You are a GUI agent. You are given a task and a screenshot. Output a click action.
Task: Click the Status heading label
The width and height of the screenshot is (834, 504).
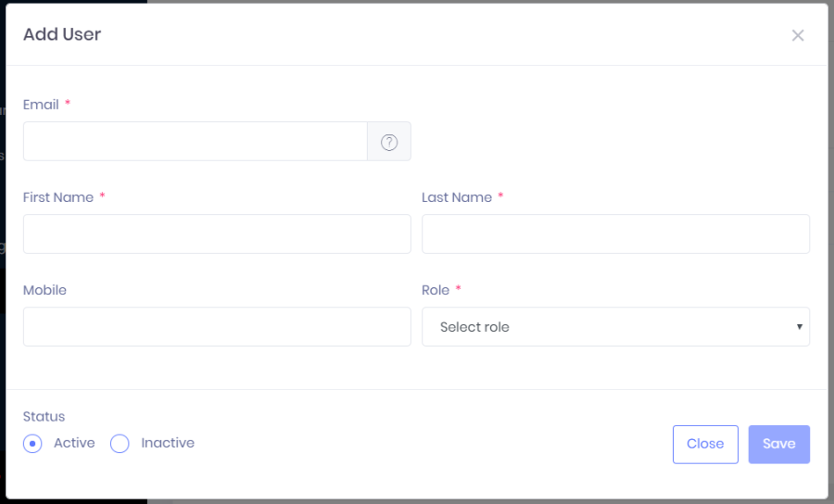point(44,417)
